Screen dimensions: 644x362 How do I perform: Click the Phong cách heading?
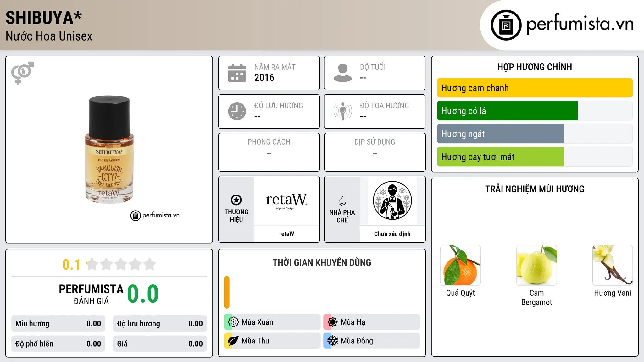269,142
